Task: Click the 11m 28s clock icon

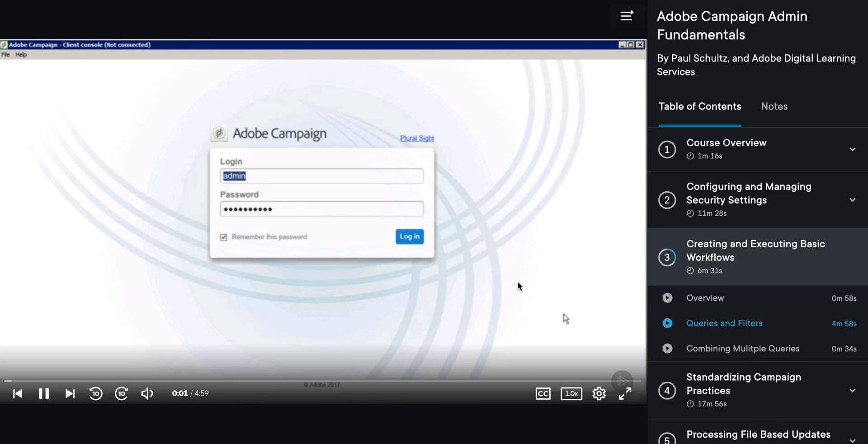Action: tap(690, 213)
